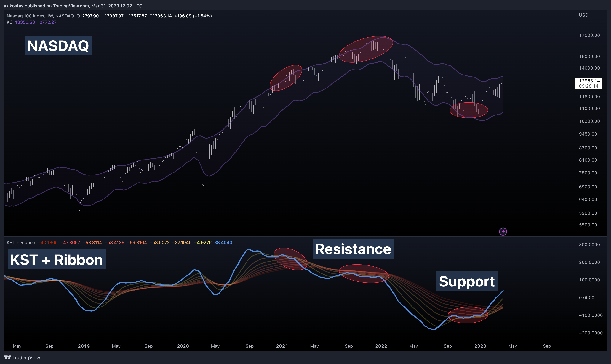
Task: Click the 11000.00 price axis label
Action: 589,108
